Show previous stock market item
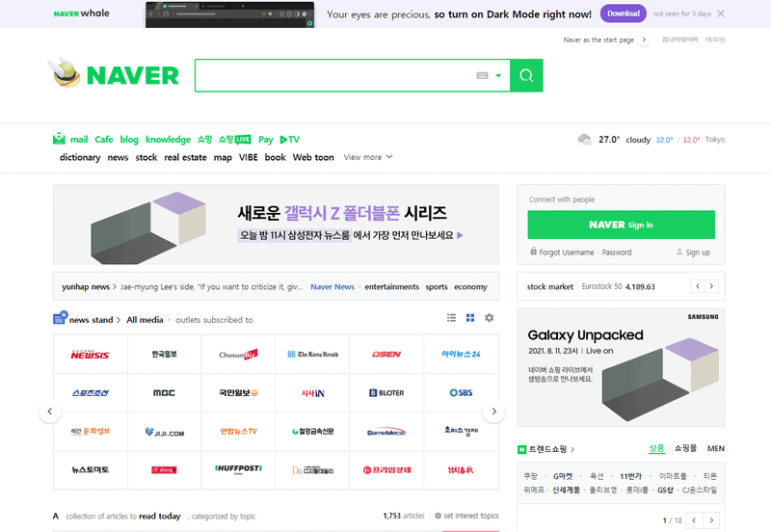The width and height of the screenshot is (771, 532). point(697,286)
